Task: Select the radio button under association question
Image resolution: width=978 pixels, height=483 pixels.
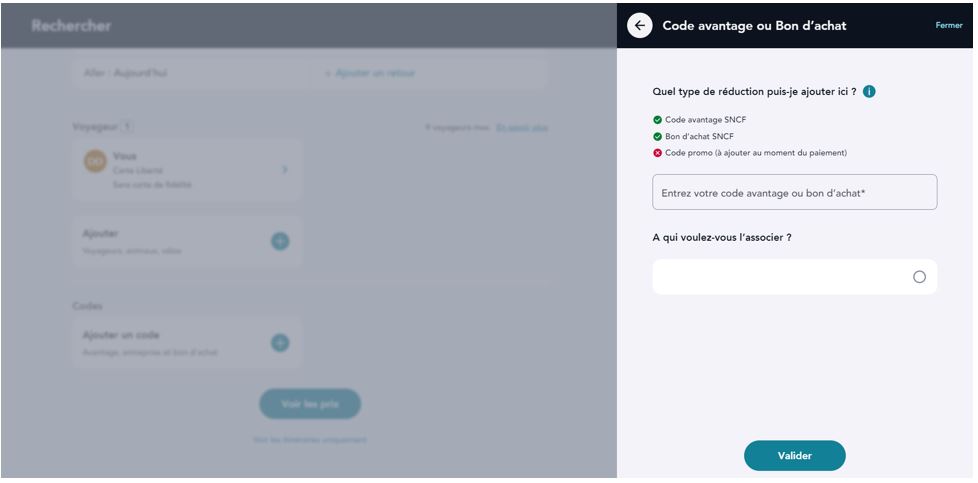Action: click(919, 277)
